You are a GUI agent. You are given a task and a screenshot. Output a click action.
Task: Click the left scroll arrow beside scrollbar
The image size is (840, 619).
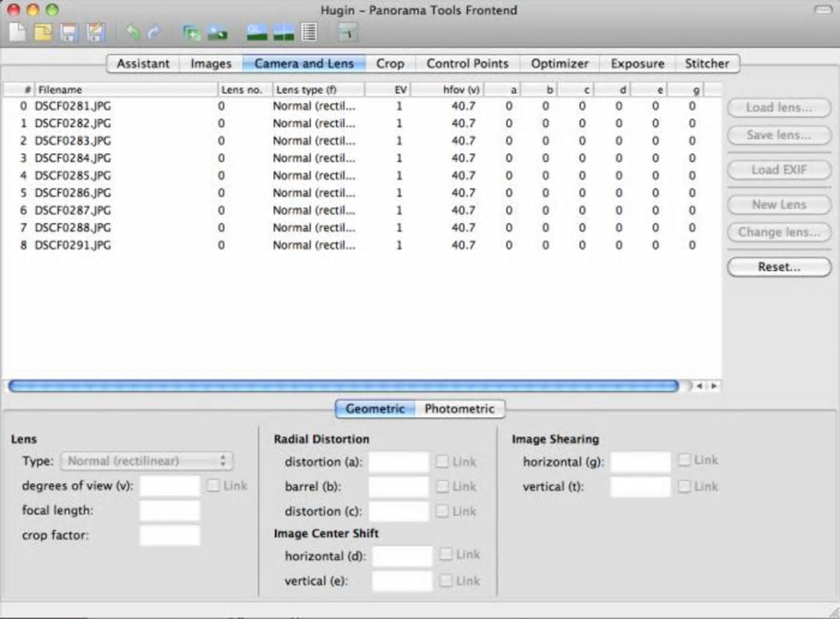699,385
